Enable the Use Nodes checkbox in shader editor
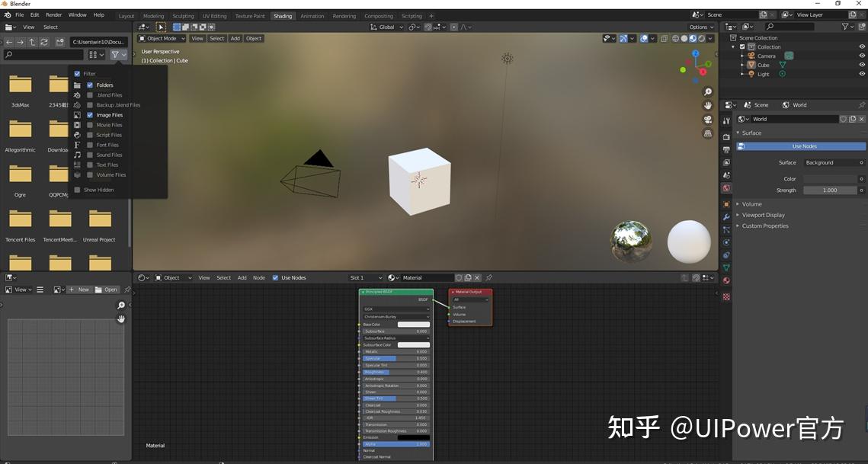 (276, 277)
